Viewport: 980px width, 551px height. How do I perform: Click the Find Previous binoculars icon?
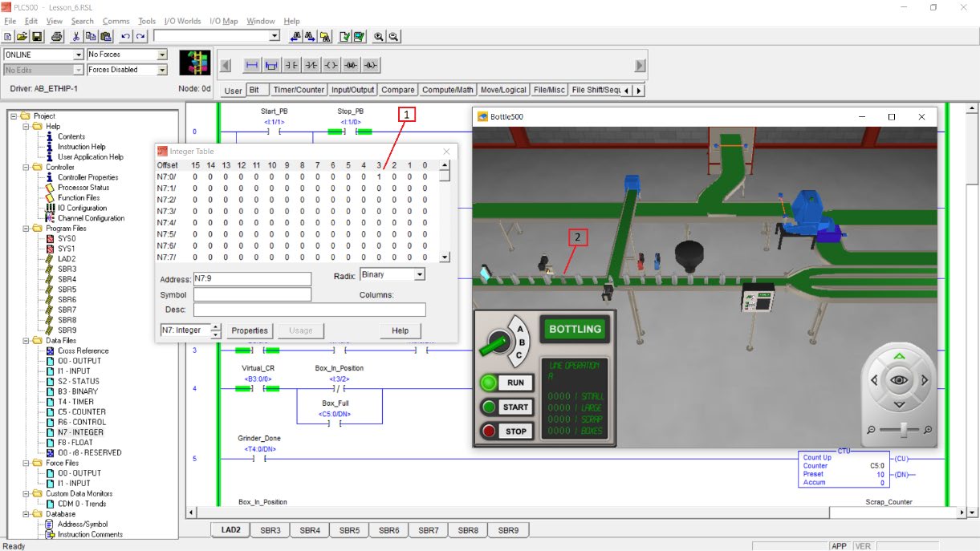[x=295, y=36]
